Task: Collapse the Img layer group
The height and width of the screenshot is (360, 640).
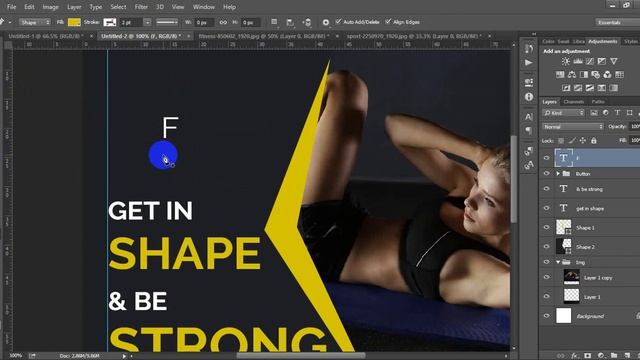Action: 558,262
